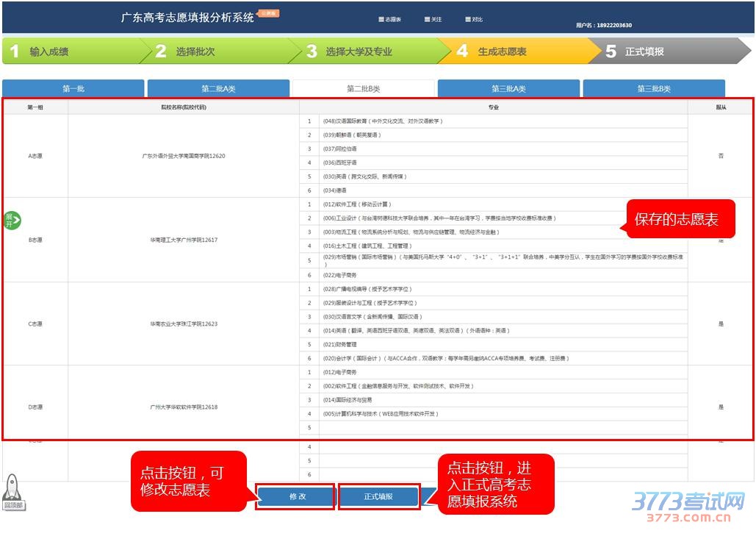
Task: Open 关注 in the top navigation
Action: [433, 19]
